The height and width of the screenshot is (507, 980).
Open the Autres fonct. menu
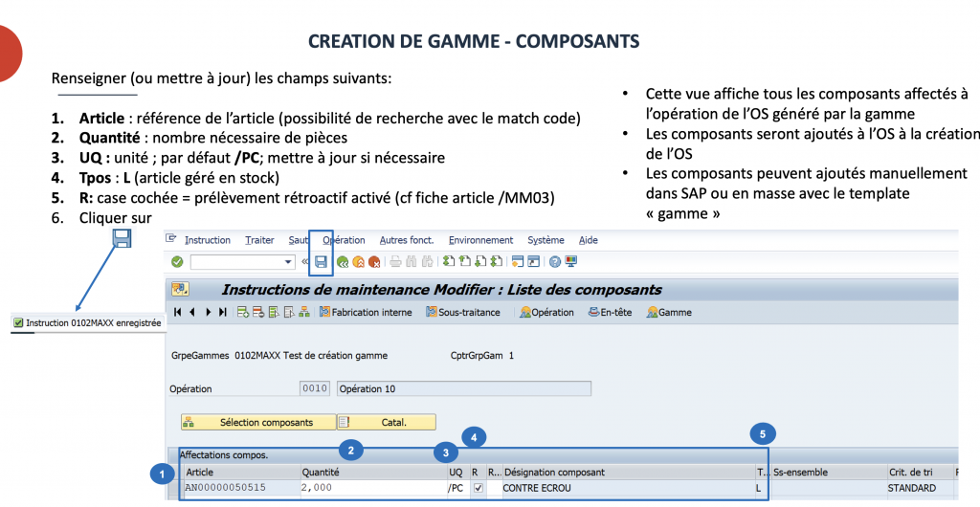click(406, 240)
